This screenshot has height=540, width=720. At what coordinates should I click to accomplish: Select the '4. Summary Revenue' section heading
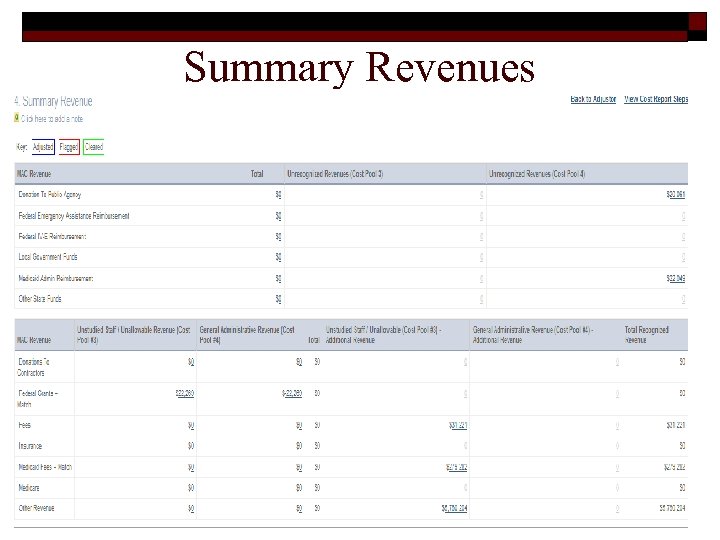click(53, 101)
